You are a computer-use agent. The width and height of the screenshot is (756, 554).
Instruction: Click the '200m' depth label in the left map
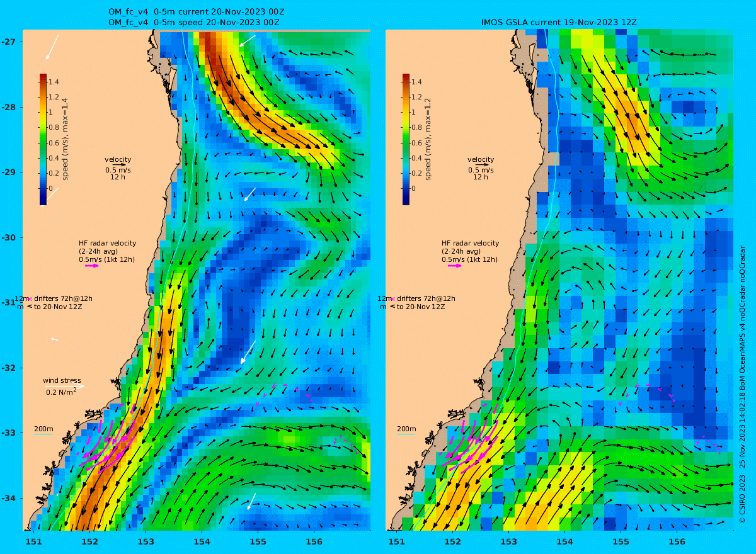pyautogui.click(x=43, y=429)
